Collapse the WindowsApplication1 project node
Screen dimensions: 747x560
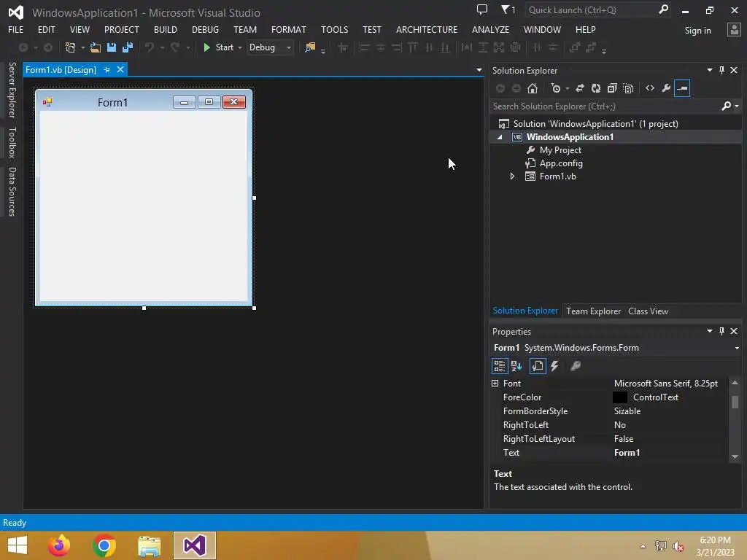pos(500,137)
